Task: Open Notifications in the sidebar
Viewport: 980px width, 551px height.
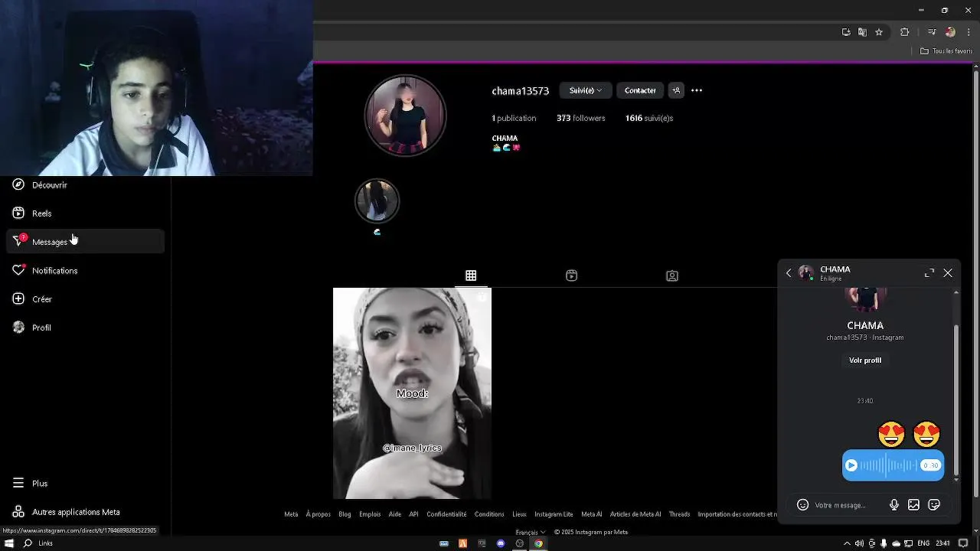Action: (x=85, y=270)
